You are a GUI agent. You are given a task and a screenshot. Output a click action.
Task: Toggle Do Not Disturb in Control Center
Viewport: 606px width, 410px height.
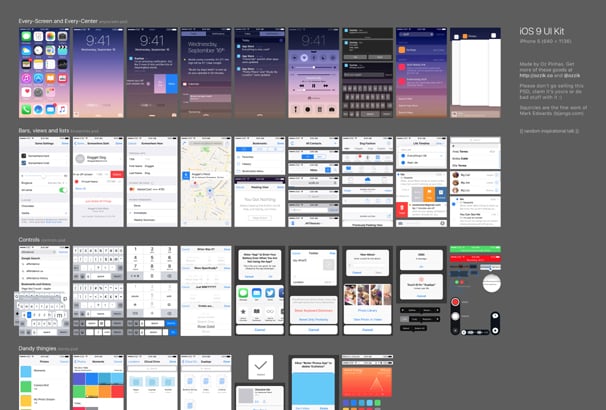point(323,58)
